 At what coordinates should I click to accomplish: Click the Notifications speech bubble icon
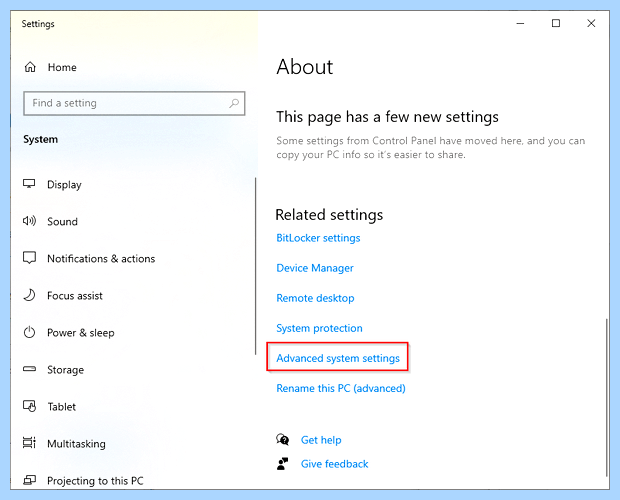pyautogui.click(x=29, y=258)
